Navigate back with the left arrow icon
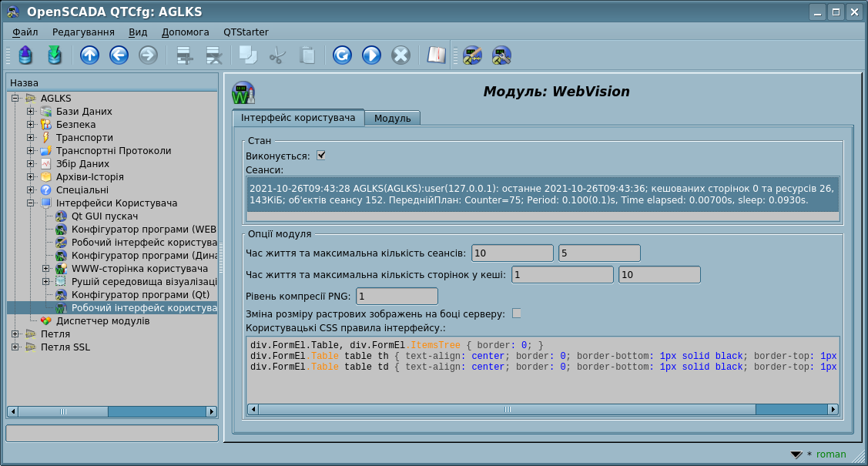This screenshot has height=466, width=868. 119,55
